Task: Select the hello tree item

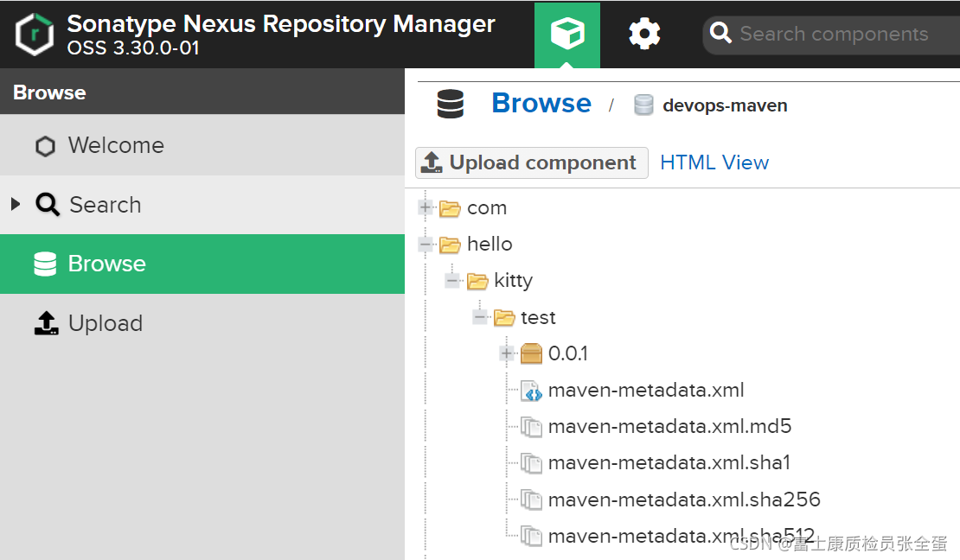Action: click(x=490, y=245)
